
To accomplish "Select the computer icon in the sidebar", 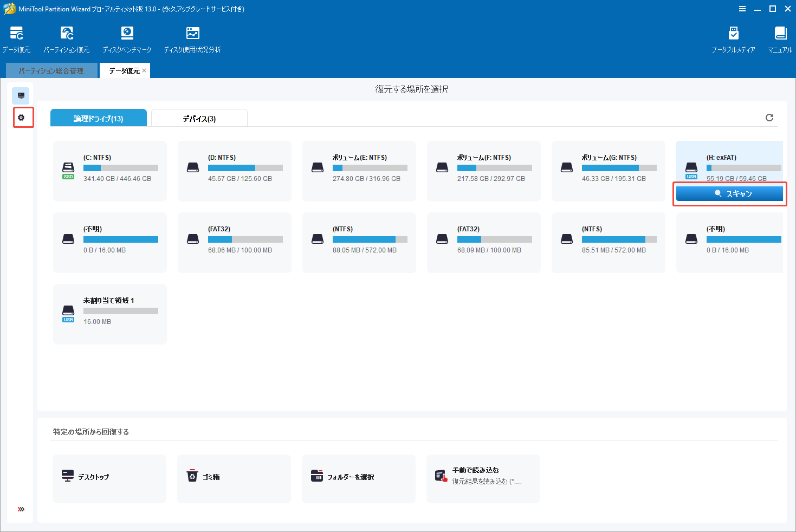I will pyautogui.click(x=21, y=96).
